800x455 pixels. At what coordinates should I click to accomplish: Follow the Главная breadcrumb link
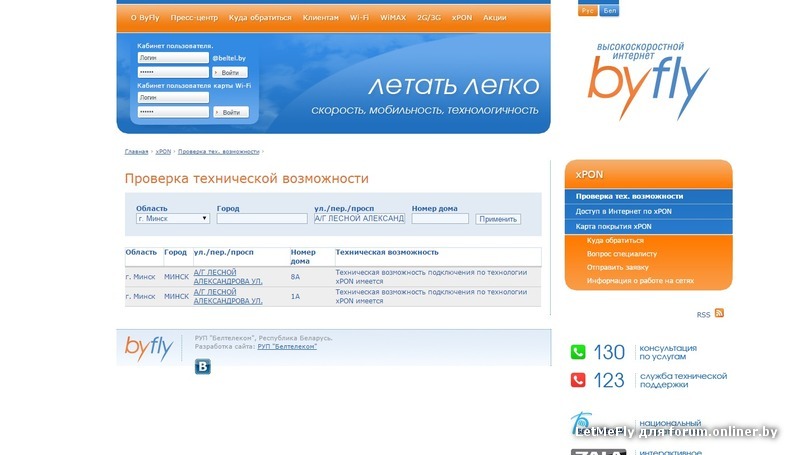pyautogui.click(x=136, y=151)
